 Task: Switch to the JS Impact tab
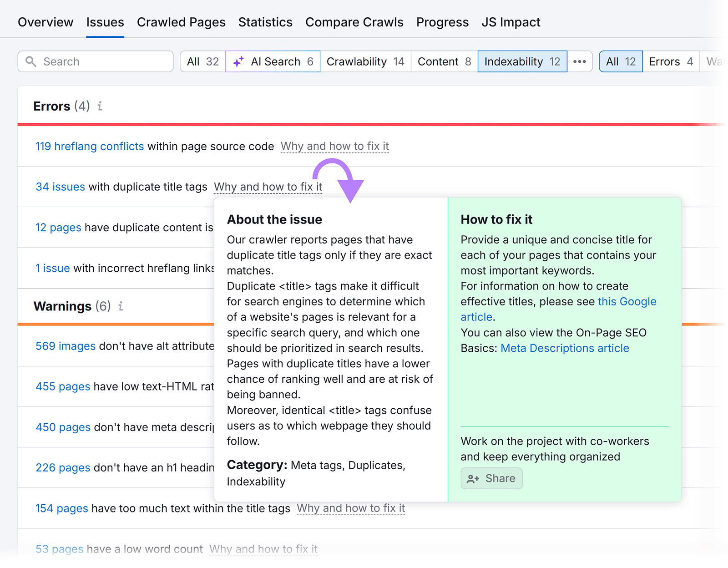pos(511,22)
